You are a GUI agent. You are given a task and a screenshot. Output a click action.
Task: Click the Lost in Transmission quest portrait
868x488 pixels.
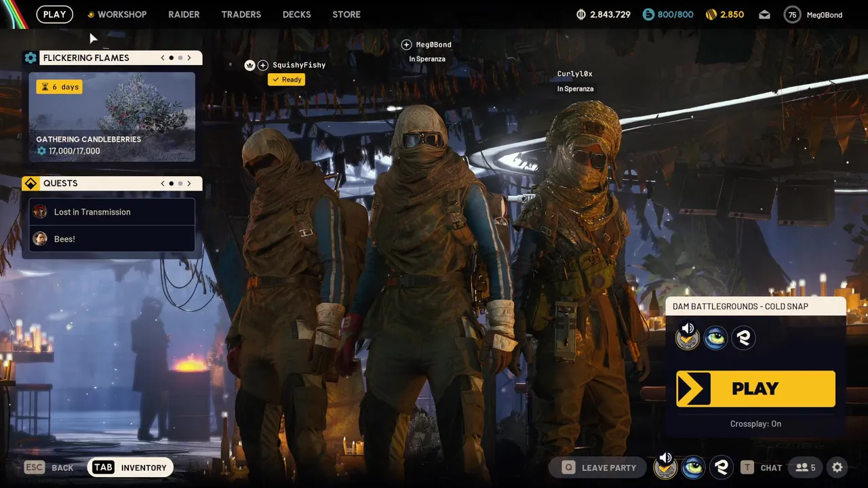point(40,212)
